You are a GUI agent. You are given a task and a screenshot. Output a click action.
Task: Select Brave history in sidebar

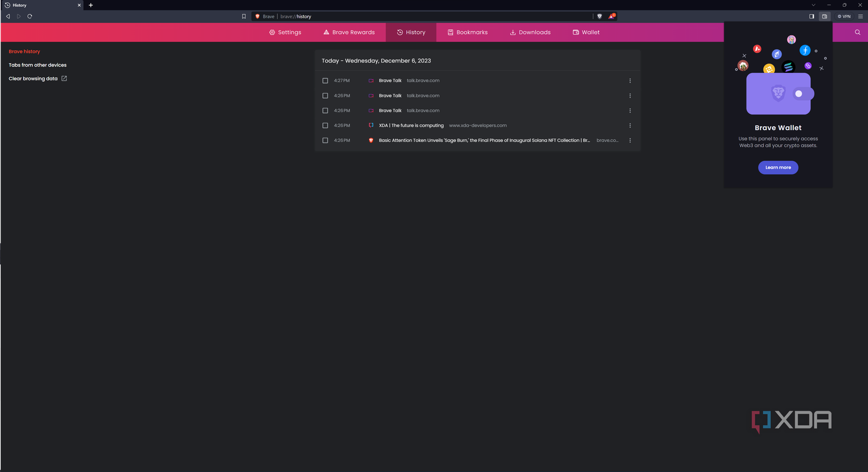click(x=24, y=51)
